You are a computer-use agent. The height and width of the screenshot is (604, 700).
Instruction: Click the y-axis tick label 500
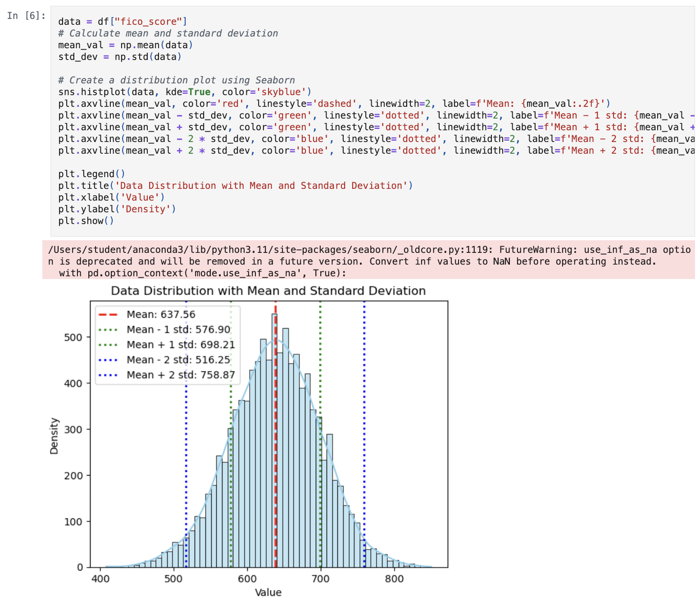pos(74,338)
